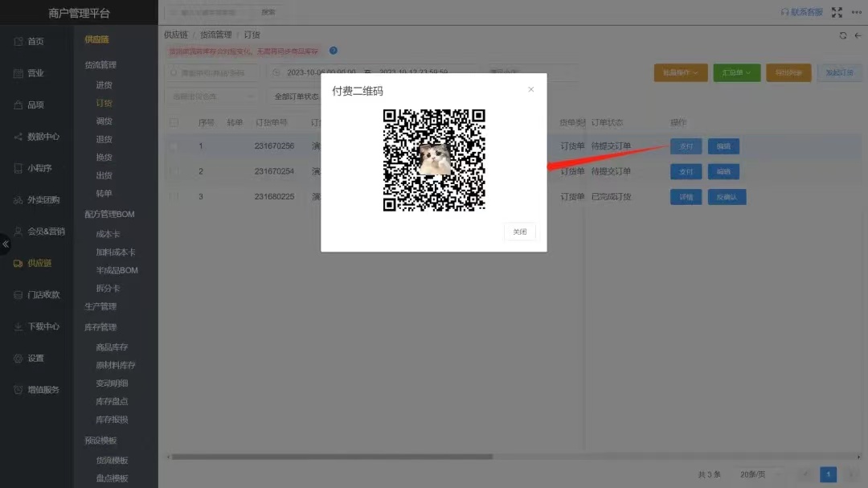Click 编辑 for order 231670254
The image size is (868, 488).
[723, 172]
